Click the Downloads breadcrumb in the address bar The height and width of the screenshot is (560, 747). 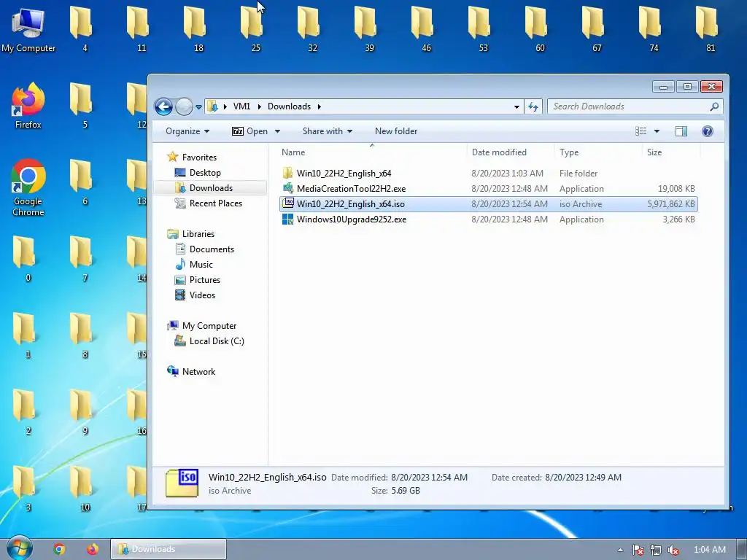point(289,106)
